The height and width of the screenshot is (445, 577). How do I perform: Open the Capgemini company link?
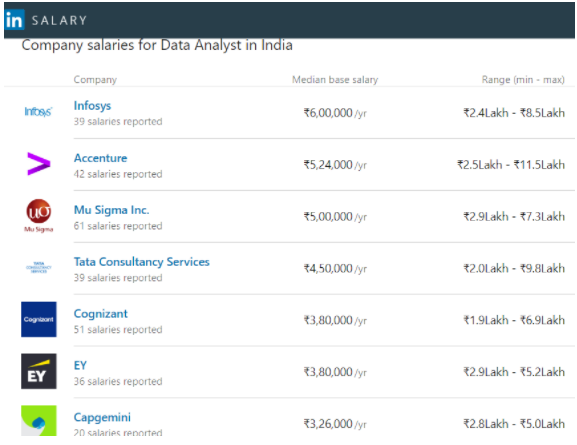[x=102, y=417]
